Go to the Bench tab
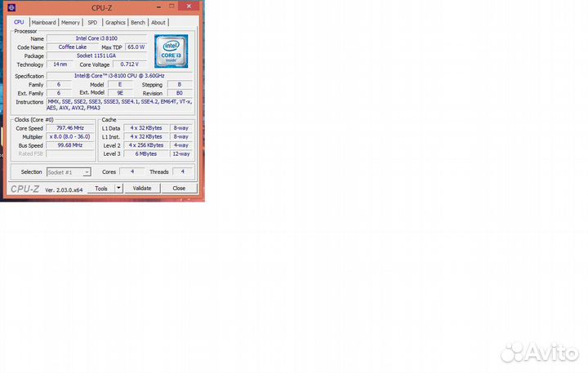 pos(138,23)
